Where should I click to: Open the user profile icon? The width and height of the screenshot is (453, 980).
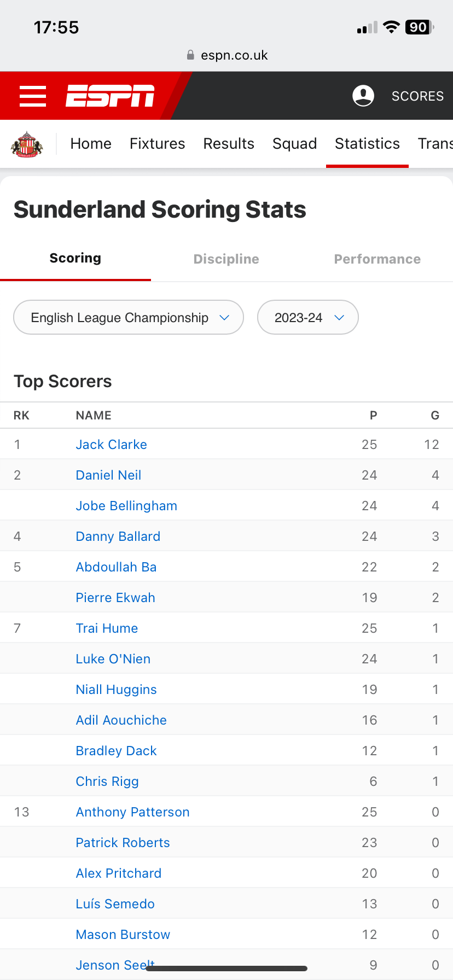click(x=363, y=96)
